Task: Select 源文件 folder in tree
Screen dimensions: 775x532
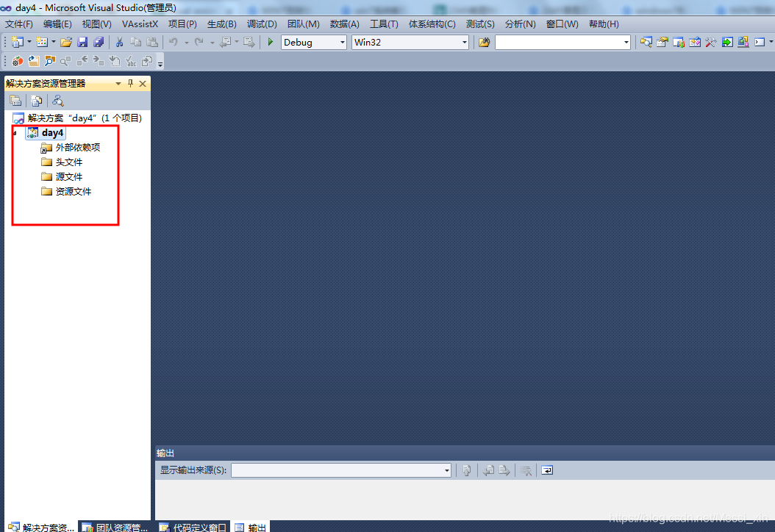Action: [63, 177]
